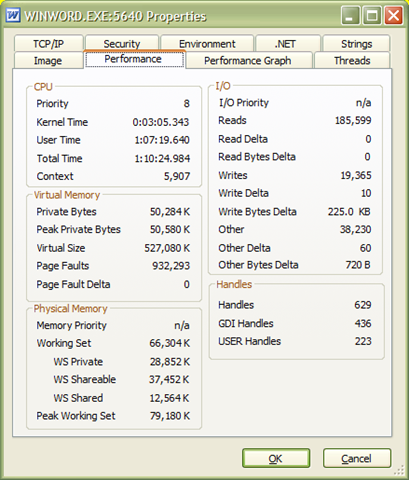Click the Handles count 629
Screen dimensions: 409x480
[363, 305]
